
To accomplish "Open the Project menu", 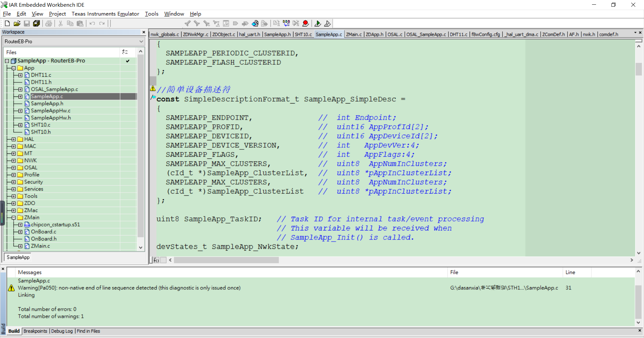I will click(57, 14).
